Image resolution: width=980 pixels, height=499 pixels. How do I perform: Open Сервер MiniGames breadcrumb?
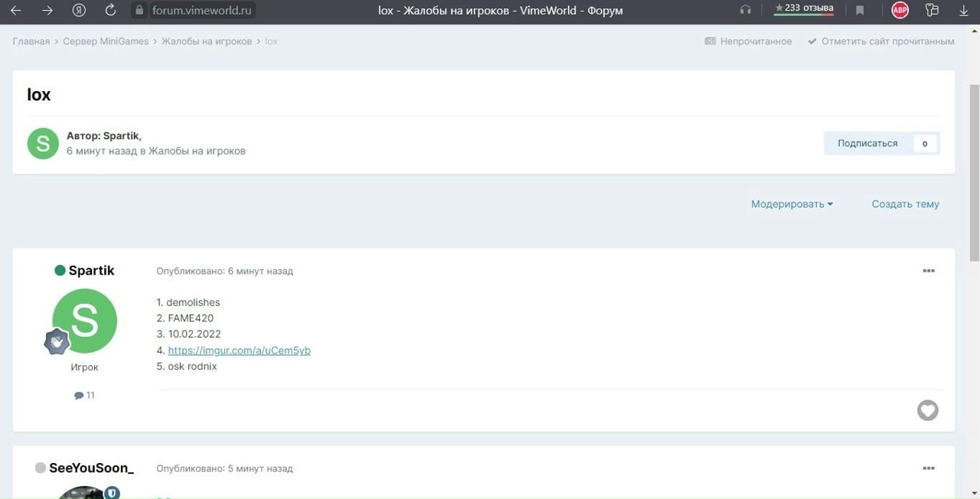pos(106,41)
